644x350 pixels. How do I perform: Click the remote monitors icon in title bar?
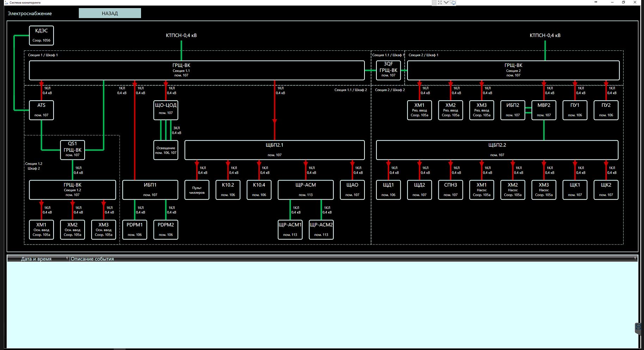click(453, 2)
